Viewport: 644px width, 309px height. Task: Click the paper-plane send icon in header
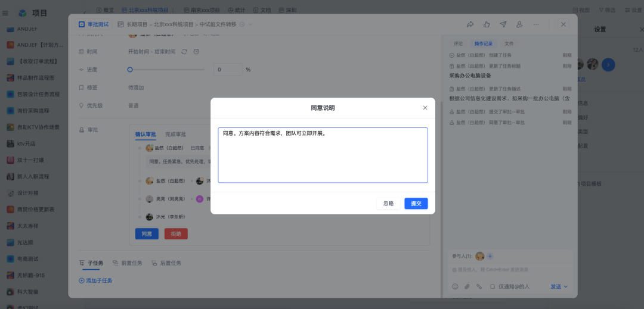pyautogui.click(x=503, y=24)
